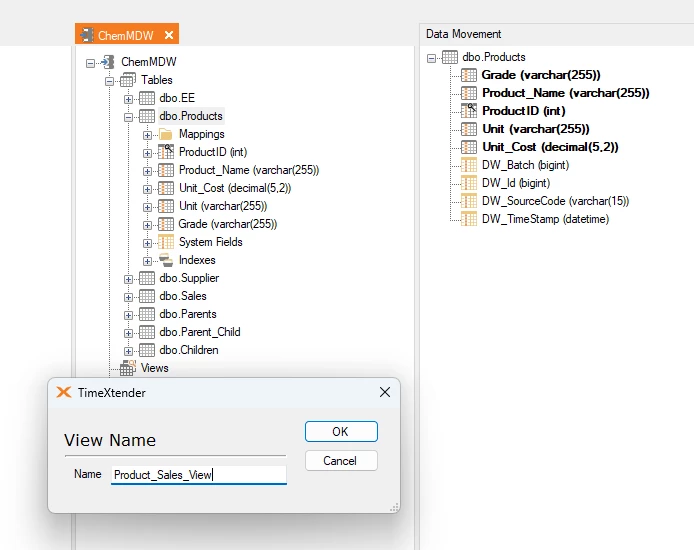Click the dbo.Children table icon
The height and width of the screenshot is (550, 694).
[147, 350]
